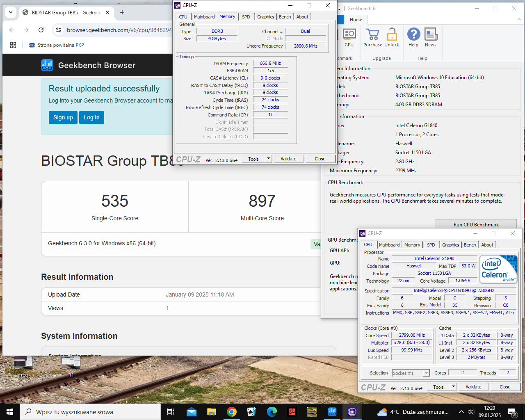
Task: Open Tools dropdown arrow in Memory CPU-Z window
Action: pos(268,159)
